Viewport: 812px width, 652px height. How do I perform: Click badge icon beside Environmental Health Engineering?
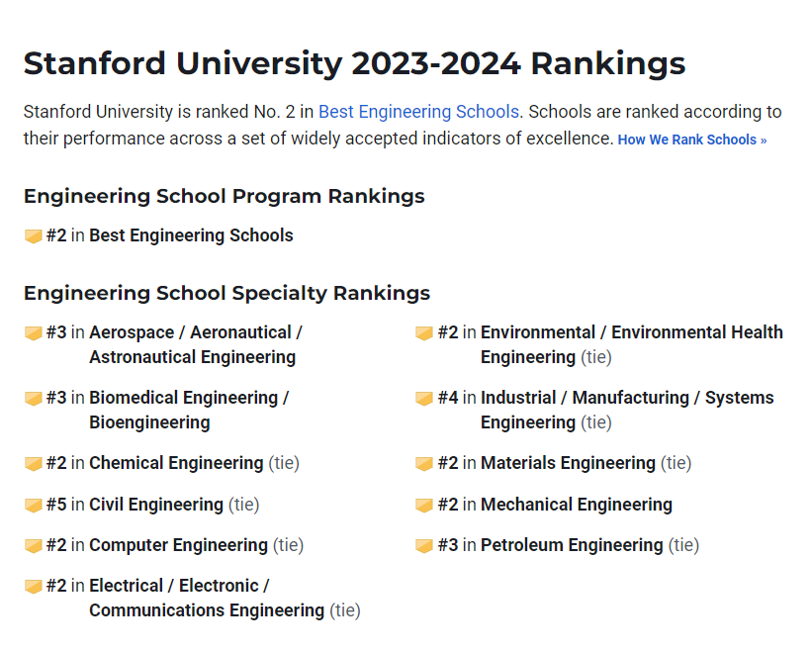point(424,333)
